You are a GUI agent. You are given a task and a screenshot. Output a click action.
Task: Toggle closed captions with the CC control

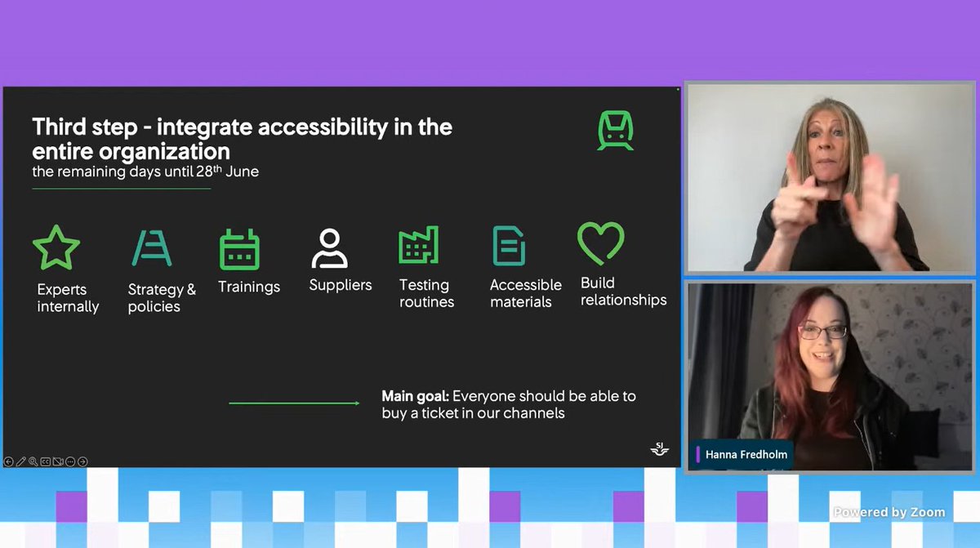point(46,461)
